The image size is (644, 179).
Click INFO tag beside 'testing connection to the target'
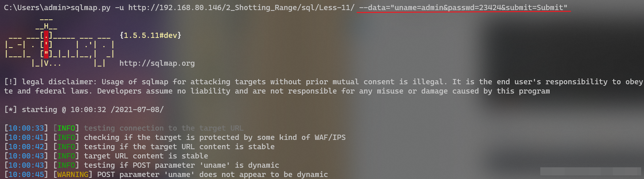pyautogui.click(x=66, y=128)
